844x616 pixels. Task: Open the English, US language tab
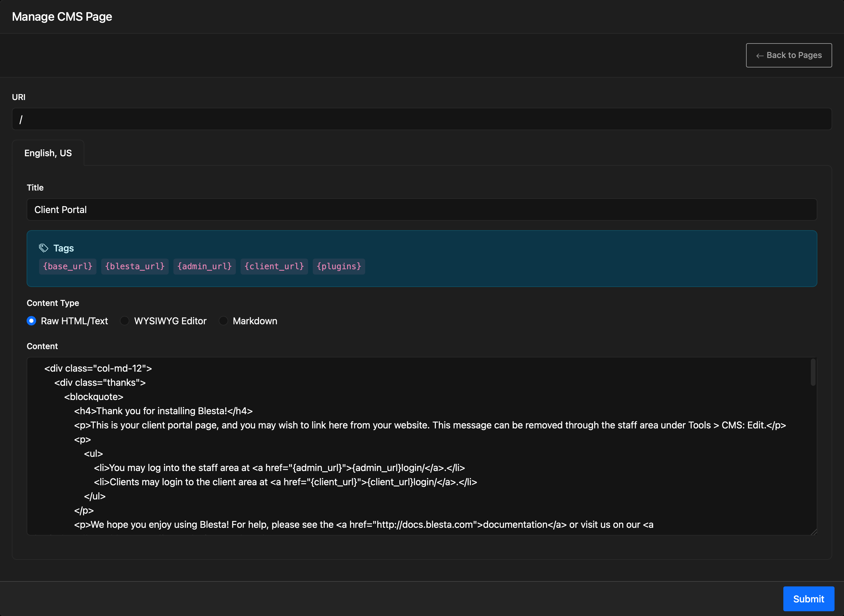pos(48,153)
